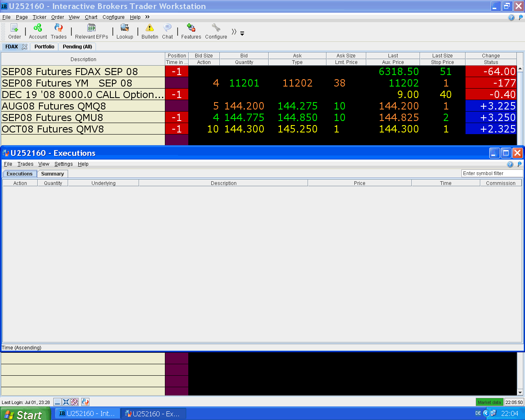Viewport: 525px width, 420px height.
Task: Click the Underlying column header
Action: [x=103, y=183]
